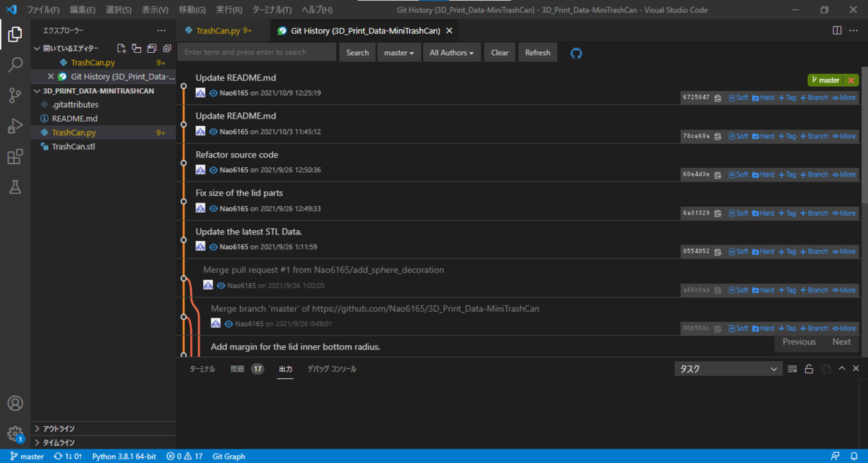Open the Extensions view
This screenshot has width=868, height=463.
pyautogui.click(x=14, y=157)
